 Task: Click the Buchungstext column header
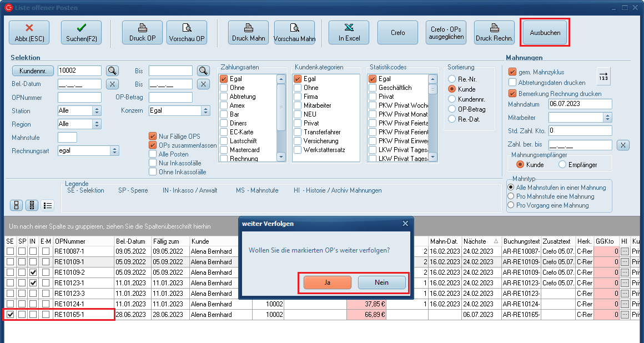pos(521,241)
